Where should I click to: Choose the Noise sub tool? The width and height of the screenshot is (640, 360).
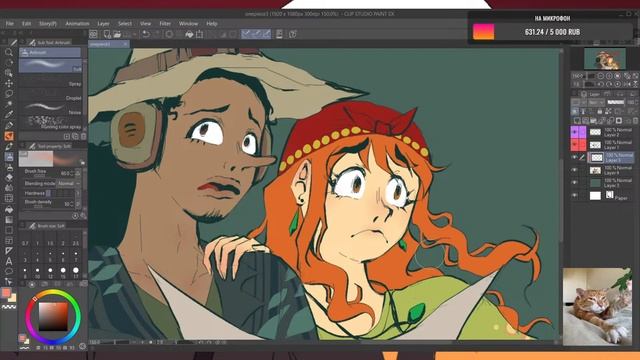[51, 109]
